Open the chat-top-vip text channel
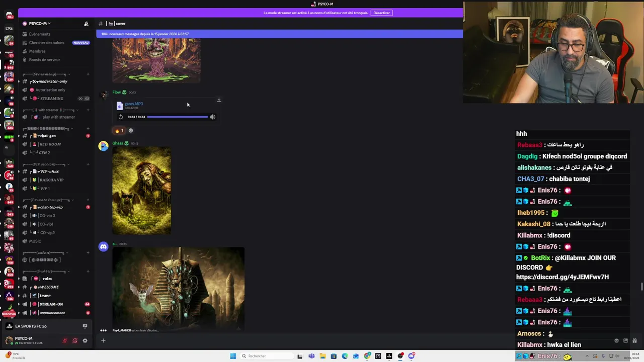Viewport: 644px width, 362px height. coord(50,207)
